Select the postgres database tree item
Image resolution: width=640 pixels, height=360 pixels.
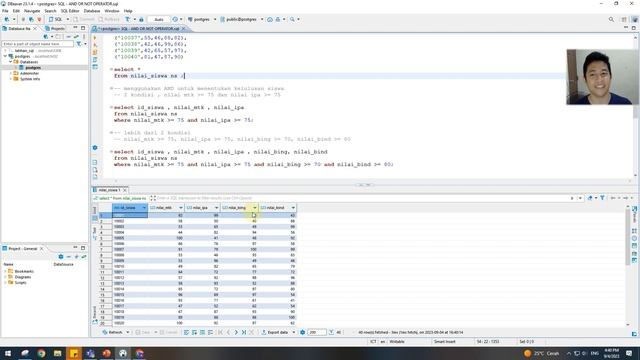[33, 68]
